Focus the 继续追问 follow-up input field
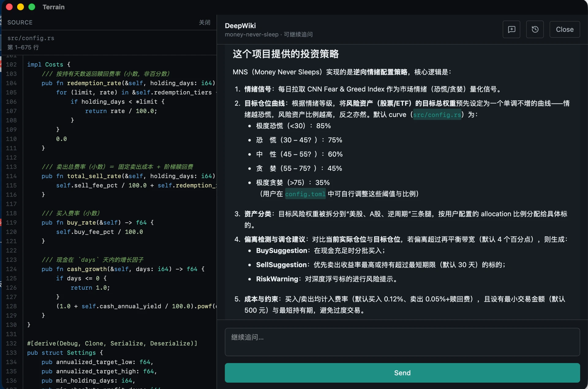The height and width of the screenshot is (389, 588). tap(402, 342)
